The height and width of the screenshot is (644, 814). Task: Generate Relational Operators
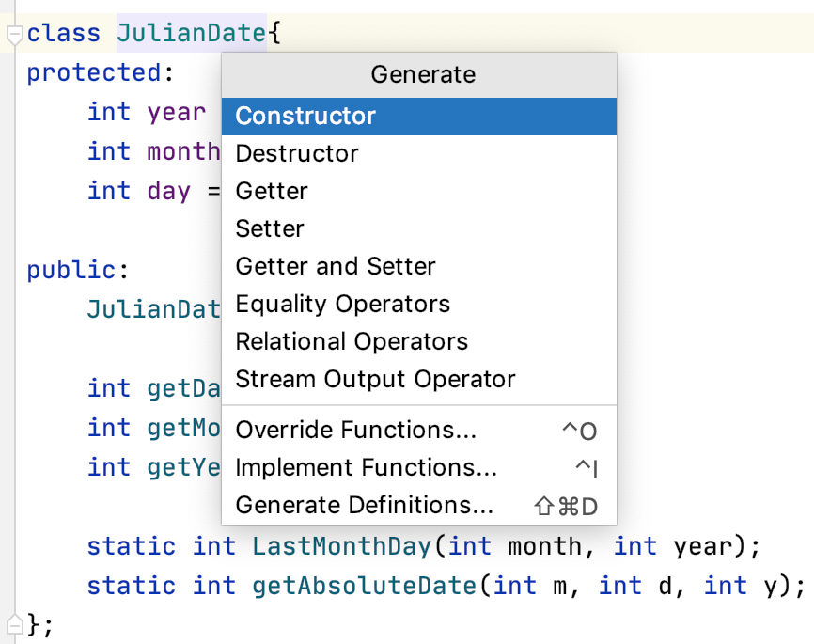349,341
